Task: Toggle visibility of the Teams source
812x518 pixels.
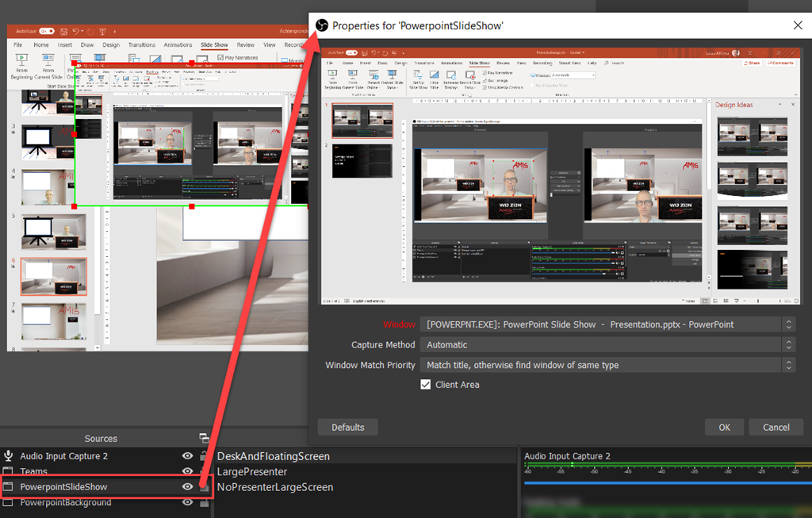Action: click(x=188, y=471)
